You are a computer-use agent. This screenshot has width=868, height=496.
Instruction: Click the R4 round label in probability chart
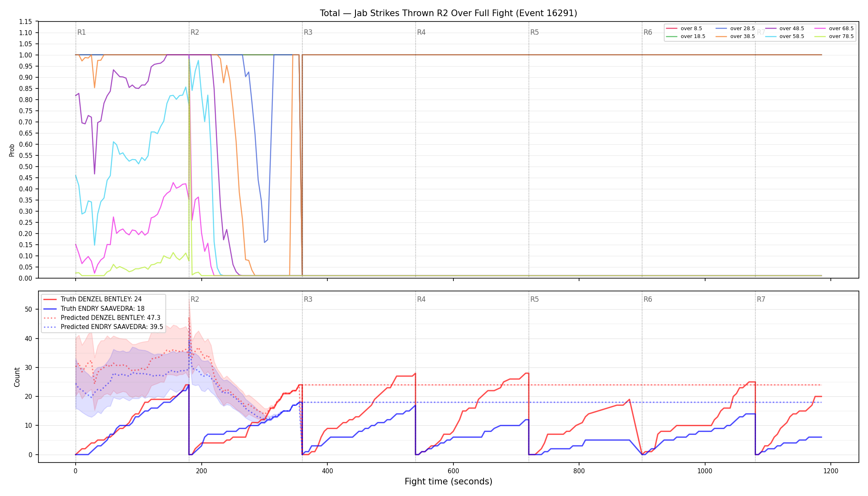coord(421,32)
